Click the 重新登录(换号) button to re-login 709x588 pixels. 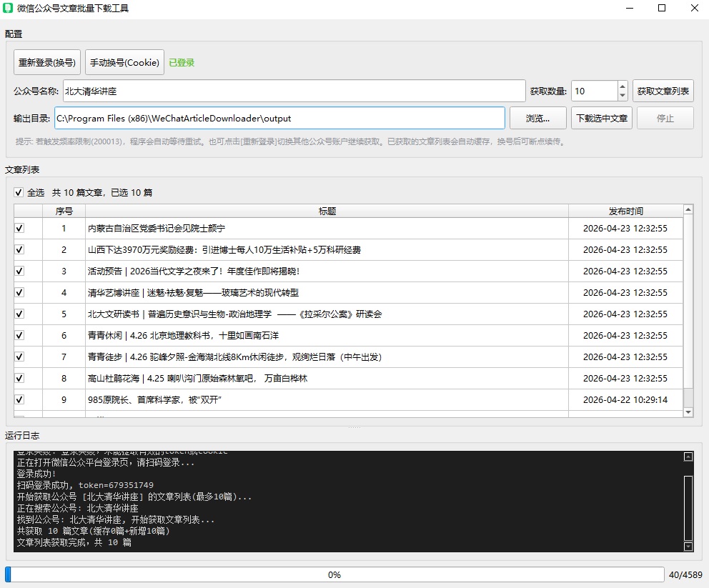(46, 62)
